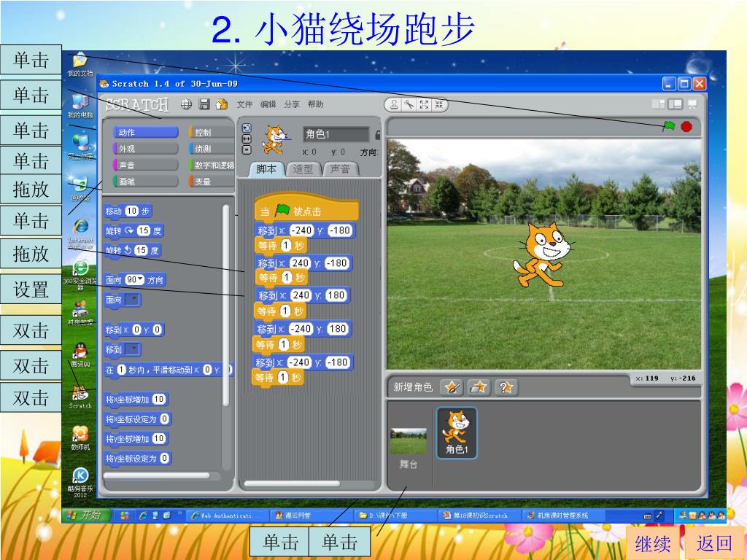Select the shrink sprite tool
Screen dimensions: 747x560
tap(439, 105)
